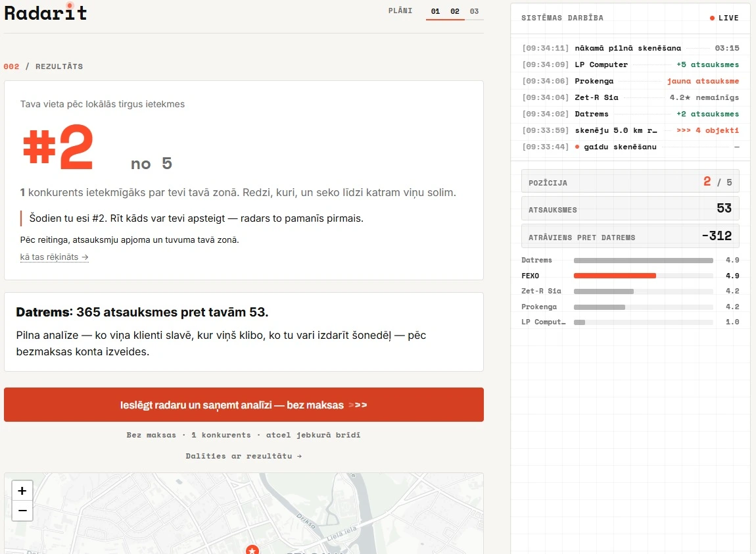Screen dimensions: 756x554
Task: Select the Datrems +2 atsauksmes log row
Action: pos(630,114)
